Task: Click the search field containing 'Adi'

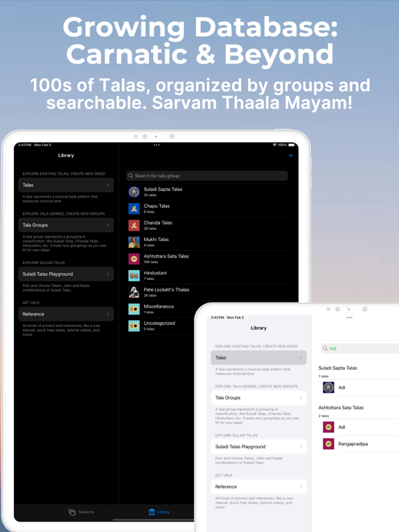Action: (x=360, y=348)
